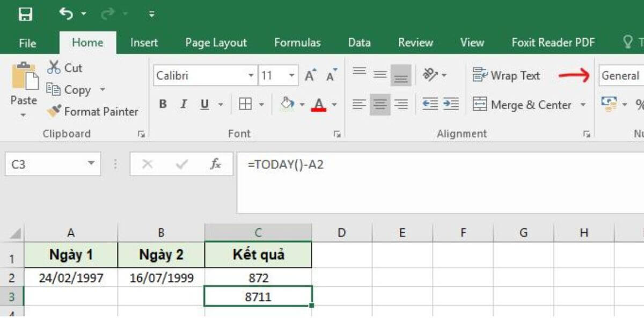This screenshot has width=644, height=333.
Task: Open Customize Quick Access Toolbar menu
Action: point(152,15)
